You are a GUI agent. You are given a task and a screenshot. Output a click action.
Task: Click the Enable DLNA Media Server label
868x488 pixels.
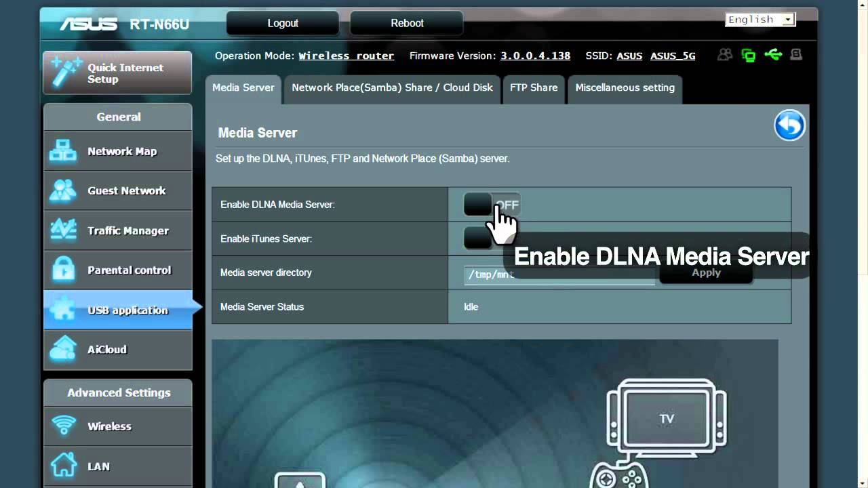277,204
